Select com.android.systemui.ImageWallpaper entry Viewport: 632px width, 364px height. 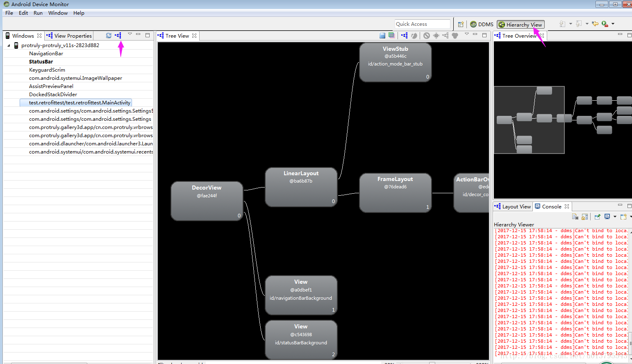(75, 78)
